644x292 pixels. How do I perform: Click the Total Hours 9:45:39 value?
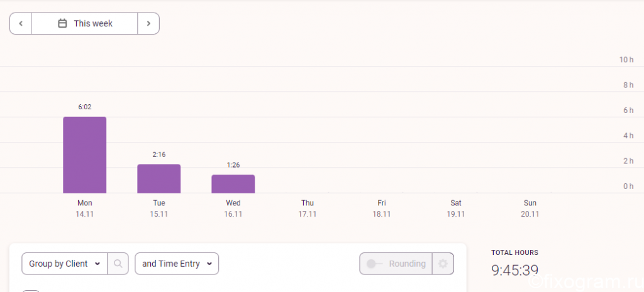tap(514, 270)
